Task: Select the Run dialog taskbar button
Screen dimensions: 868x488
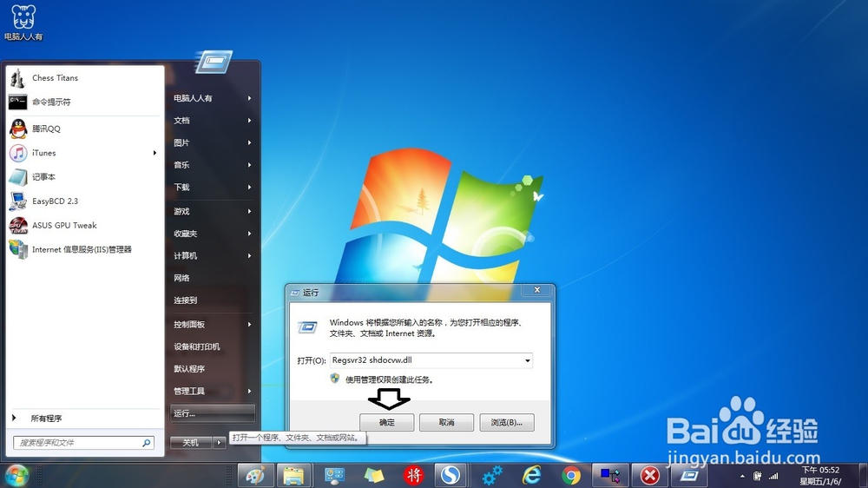Action: [688, 476]
